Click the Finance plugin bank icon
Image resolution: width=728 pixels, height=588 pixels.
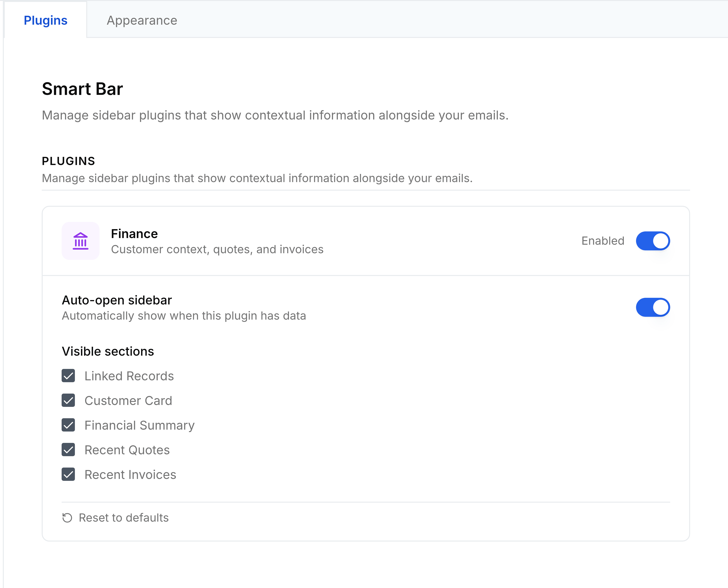point(81,241)
